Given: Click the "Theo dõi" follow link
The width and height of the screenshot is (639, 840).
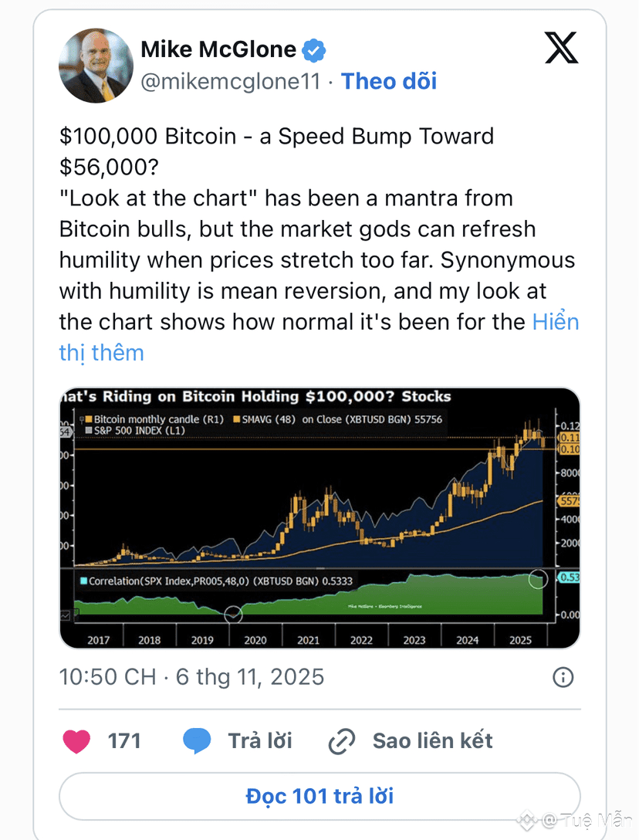Looking at the screenshot, I should 389,81.
